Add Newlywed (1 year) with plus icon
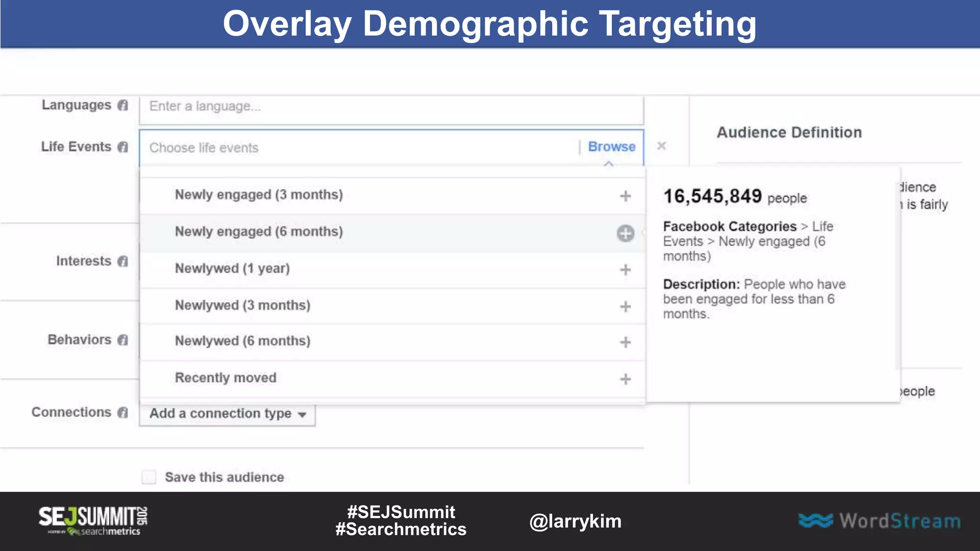 point(625,270)
